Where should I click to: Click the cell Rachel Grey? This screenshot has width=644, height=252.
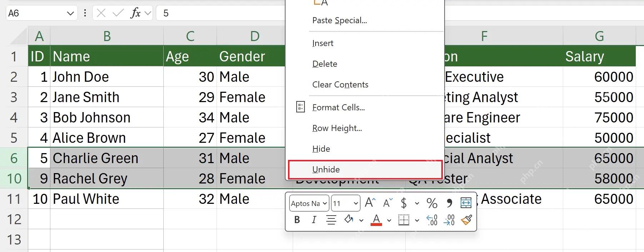pyautogui.click(x=107, y=178)
